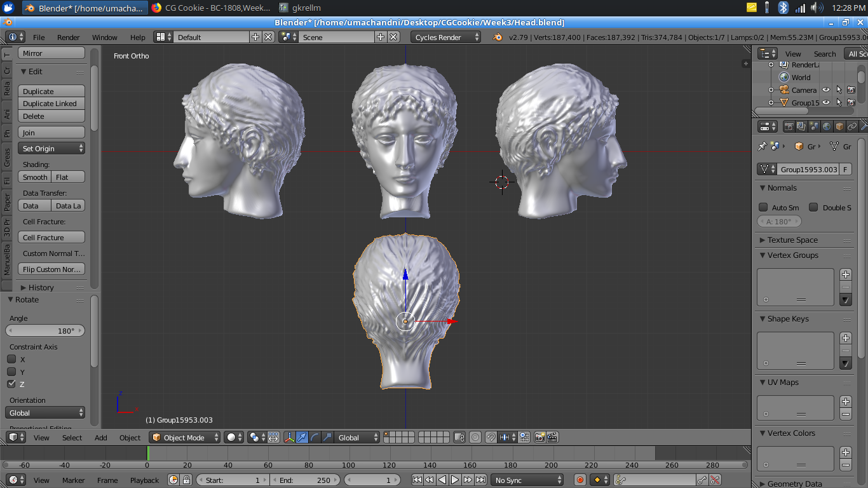Click the Object properties cube icon
This screenshot has width=868, height=488.
839,126
